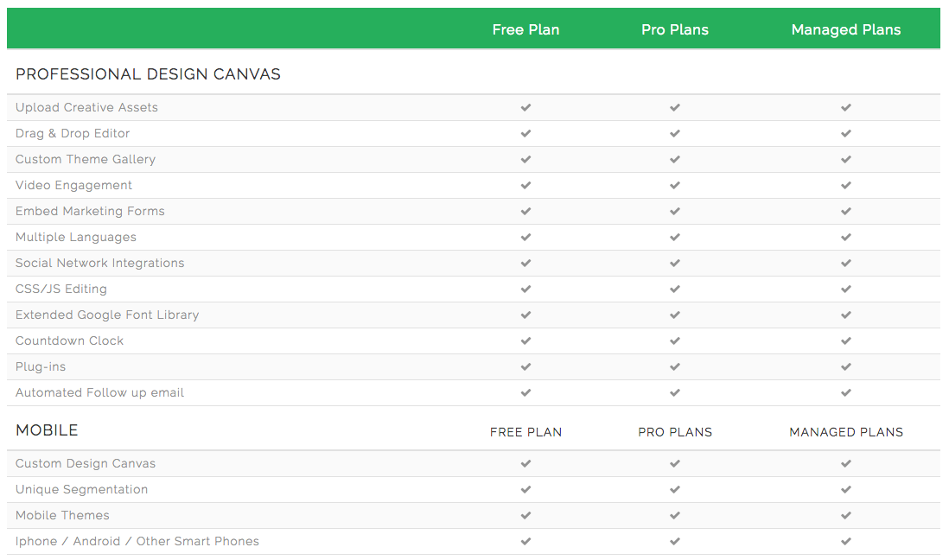Click Managed Plans checkmark for Custom Design Canvas
Image resolution: width=949 pixels, height=560 pixels.
point(846,464)
